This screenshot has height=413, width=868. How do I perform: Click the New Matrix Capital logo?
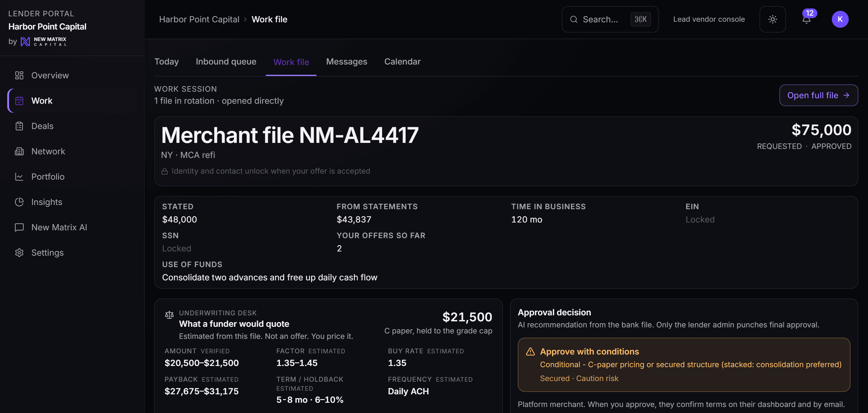[43, 42]
